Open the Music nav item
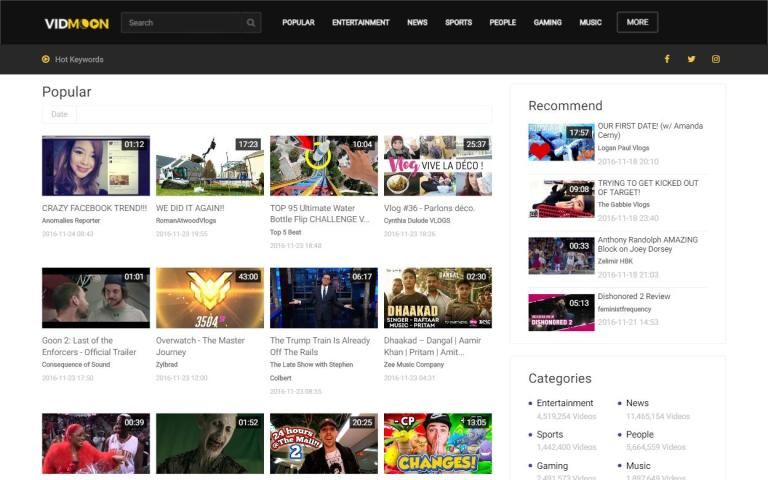The height and width of the screenshot is (480, 768). coord(590,22)
